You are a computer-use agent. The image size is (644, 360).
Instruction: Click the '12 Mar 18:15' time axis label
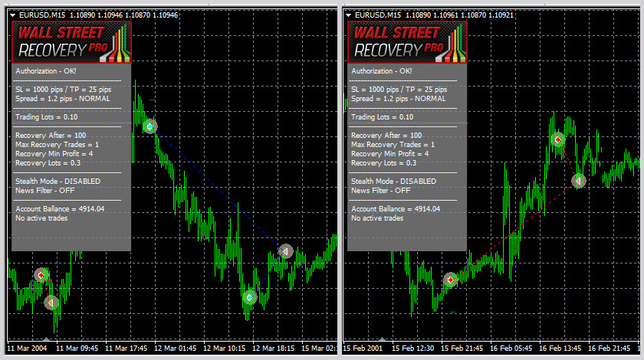point(274,349)
